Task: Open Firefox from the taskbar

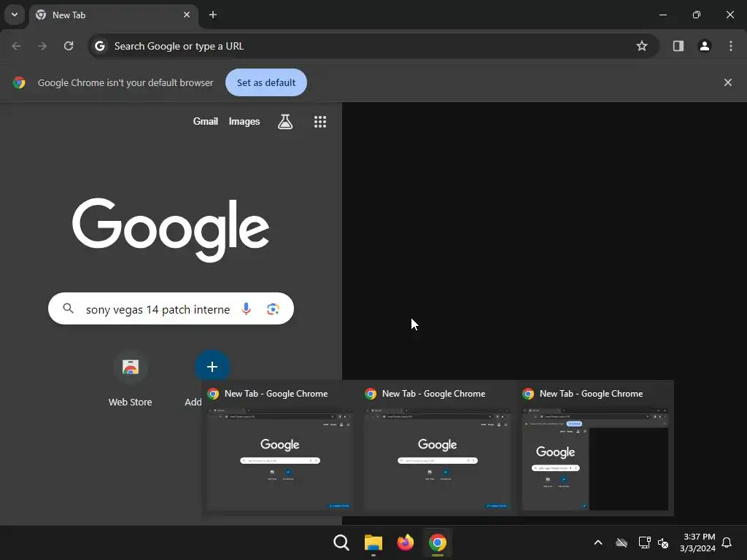Action: [406, 542]
